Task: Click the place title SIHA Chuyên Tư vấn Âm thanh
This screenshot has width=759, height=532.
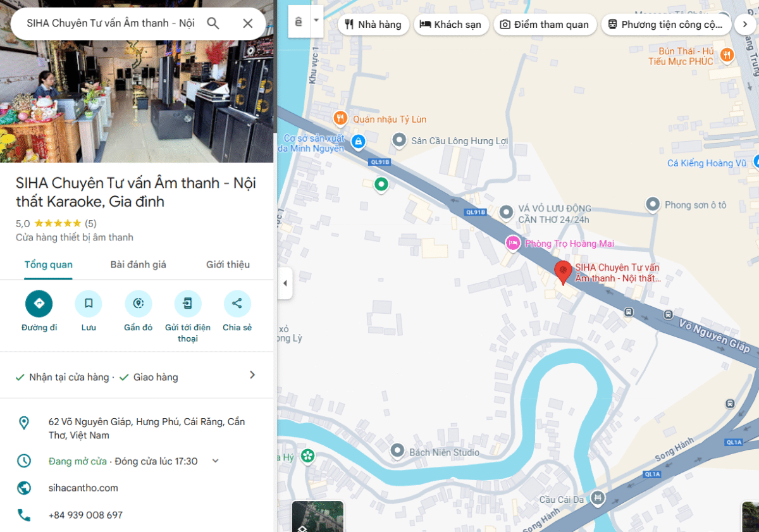Action: pos(136,192)
